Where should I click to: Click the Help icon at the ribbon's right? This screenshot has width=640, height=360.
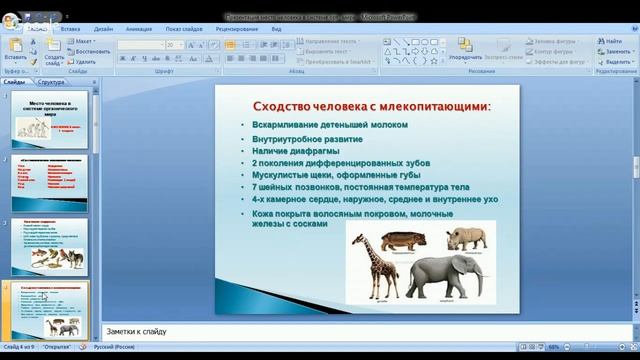point(635,29)
